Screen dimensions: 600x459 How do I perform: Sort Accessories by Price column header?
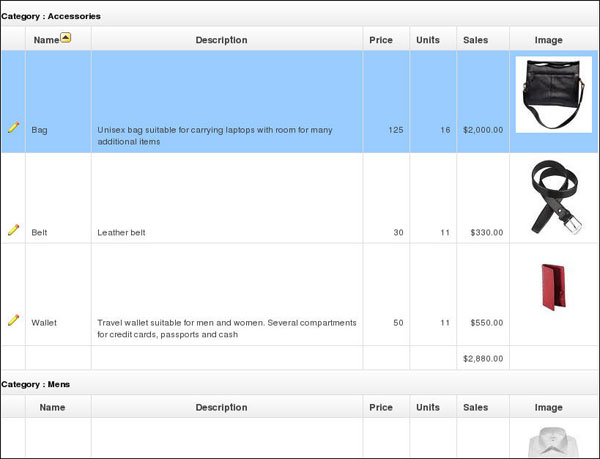pyautogui.click(x=381, y=40)
